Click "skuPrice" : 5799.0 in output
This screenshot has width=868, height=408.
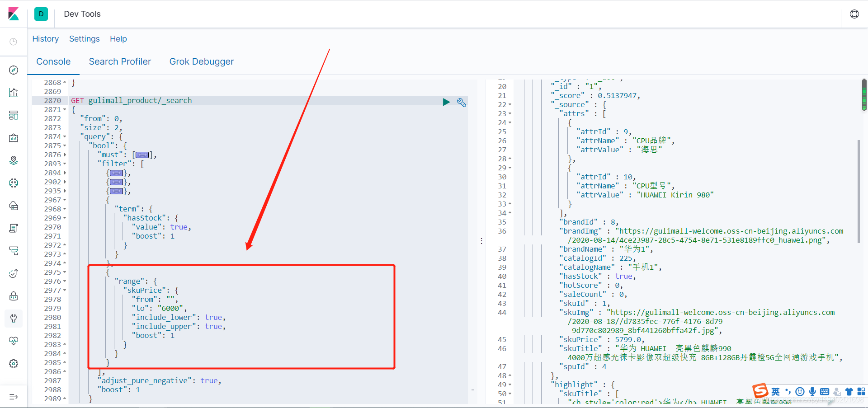(602, 339)
